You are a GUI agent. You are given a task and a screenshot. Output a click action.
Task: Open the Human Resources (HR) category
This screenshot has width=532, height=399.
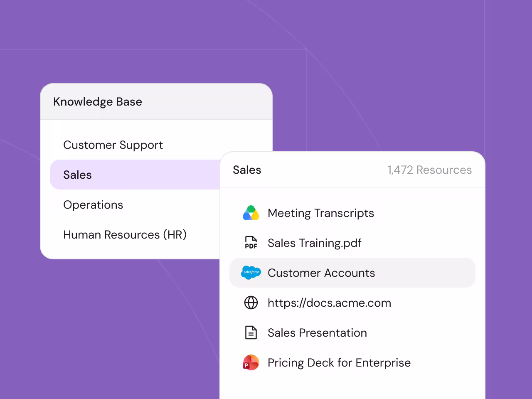pos(125,234)
